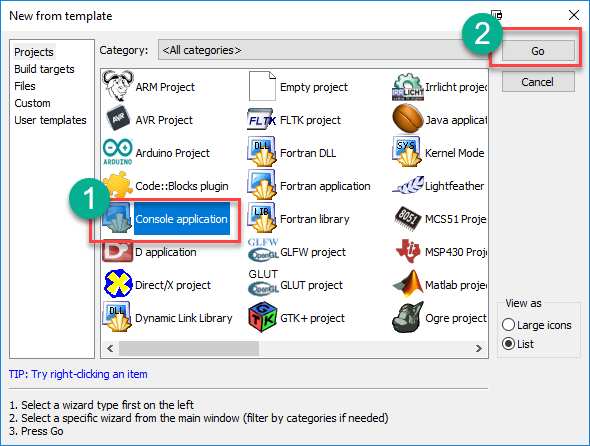This screenshot has width=590, height=446.
Task: Switch to Build targets wizard type
Action: pos(44,69)
